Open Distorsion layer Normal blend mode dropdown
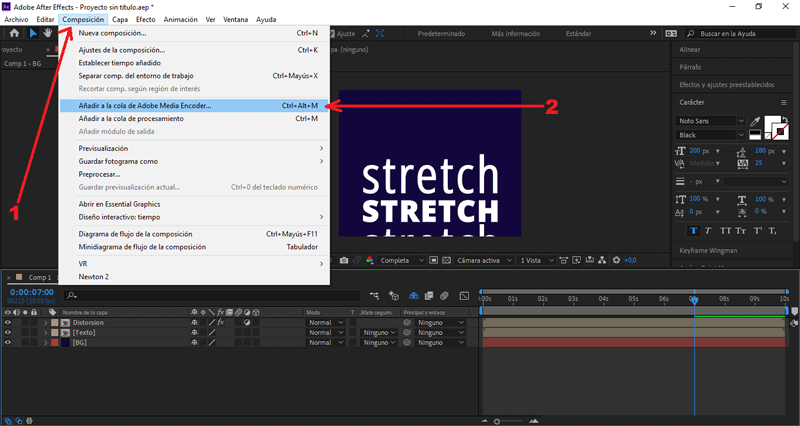This screenshot has width=800, height=426. point(325,322)
